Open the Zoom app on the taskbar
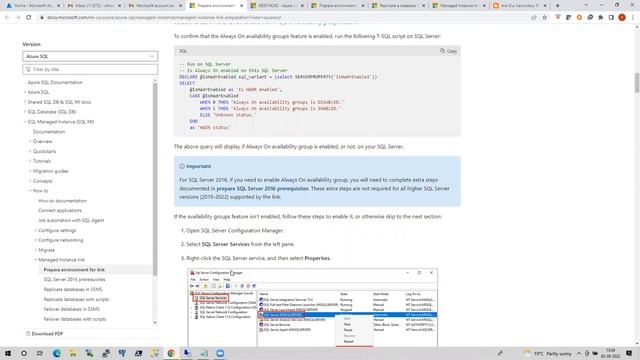Screen dimensions: 640x360 [x=220, y=353]
